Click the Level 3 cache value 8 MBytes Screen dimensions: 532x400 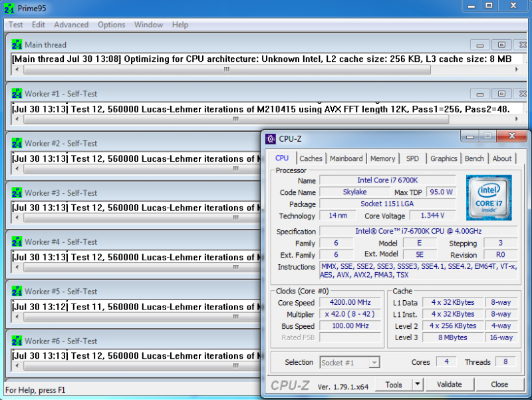[x=453, y=337]
